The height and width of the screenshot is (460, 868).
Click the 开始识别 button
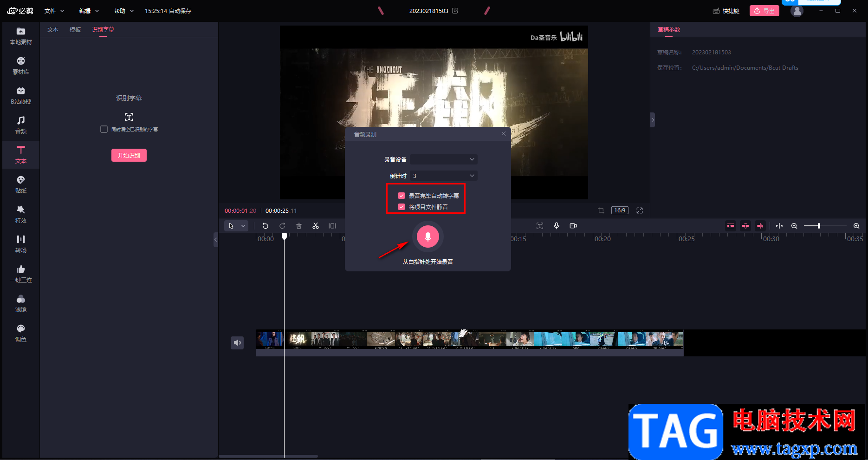click(129, 155)
